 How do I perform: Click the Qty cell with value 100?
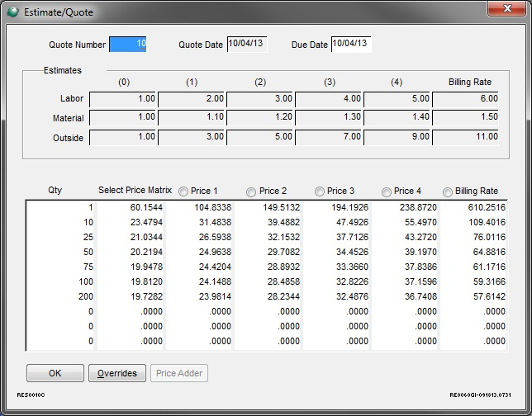click(60, 281)
